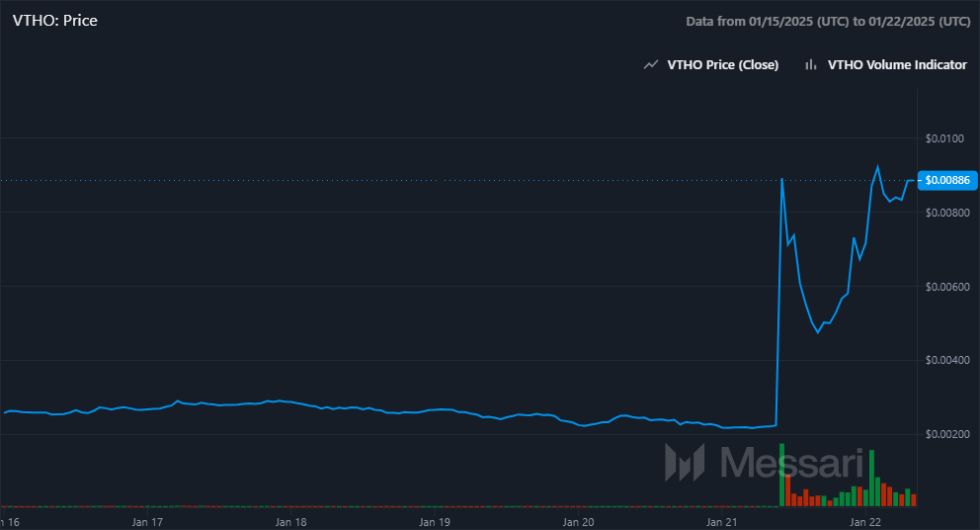This screenshot has width=980, height=530.
Task: Click the Messari logo icon in the watermark
Action: (x=684, y=463)
